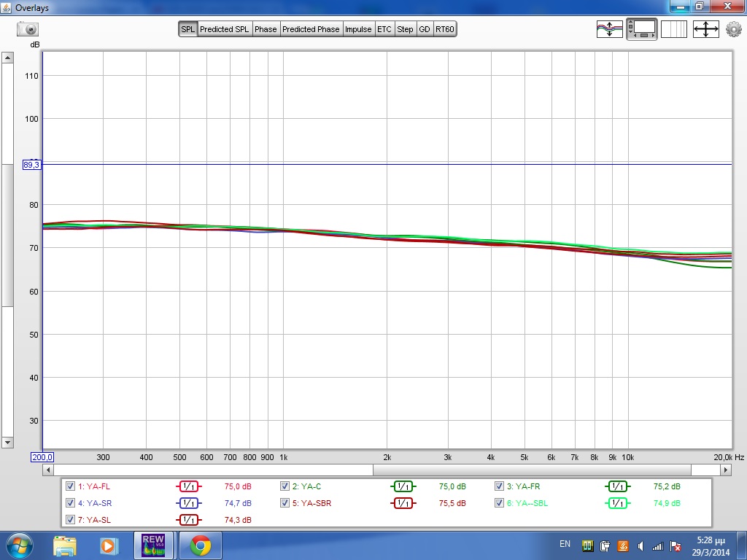
Task: Click the 75,5 dB value of YA-SBR
Action: coord(452,503)
